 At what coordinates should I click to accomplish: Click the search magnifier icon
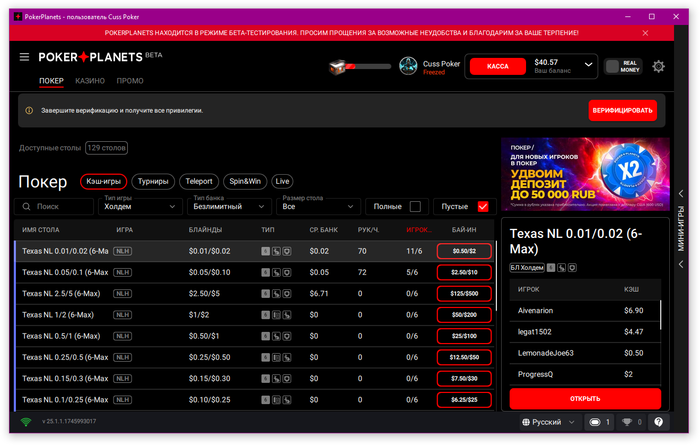point(26,207)
